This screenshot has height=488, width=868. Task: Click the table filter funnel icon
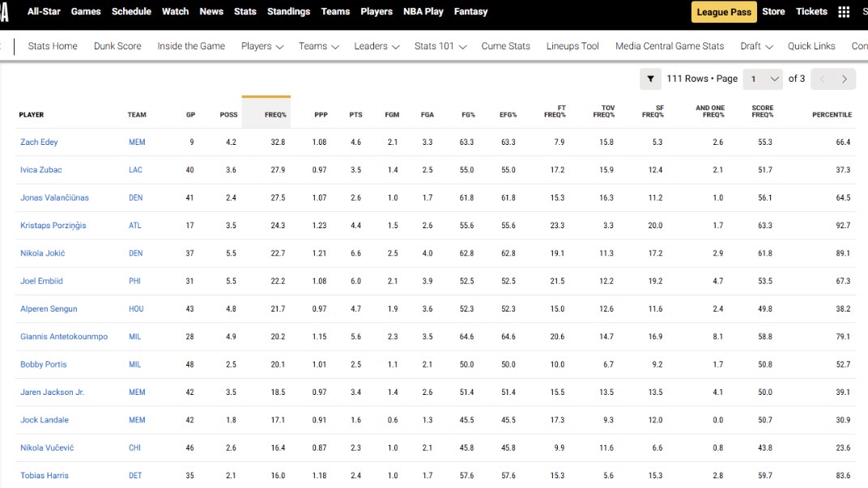point(650,79)
